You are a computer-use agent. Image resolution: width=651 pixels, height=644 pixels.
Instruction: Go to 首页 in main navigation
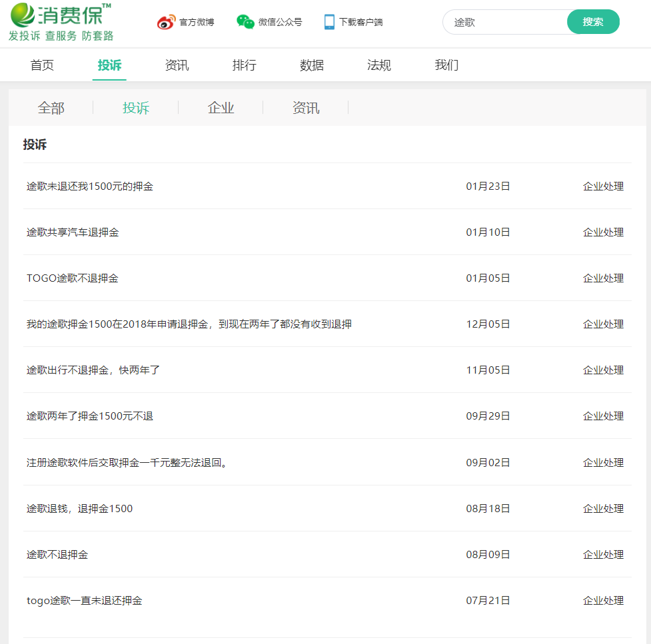42,65
